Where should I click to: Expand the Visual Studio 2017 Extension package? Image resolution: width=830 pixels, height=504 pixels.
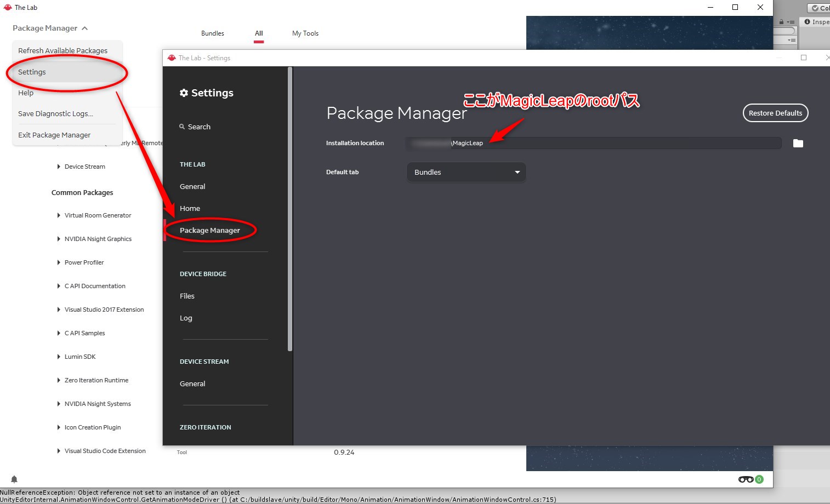click(59, 310)
